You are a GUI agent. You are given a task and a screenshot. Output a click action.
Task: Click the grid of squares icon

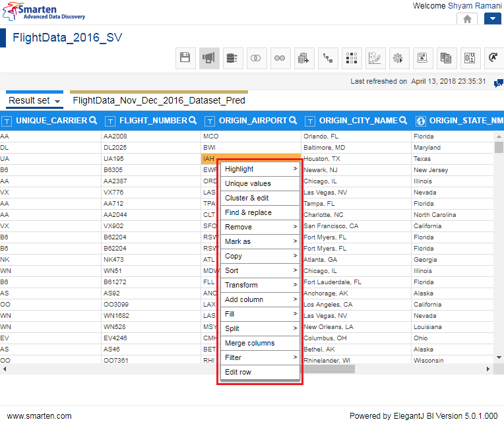tap(352, 58)
